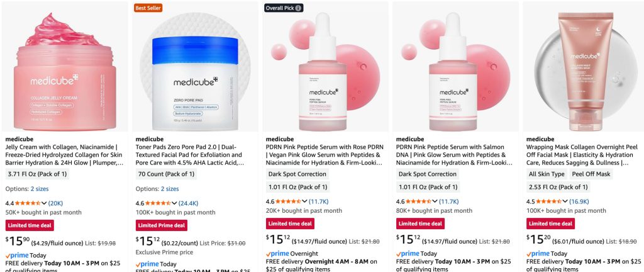Click the star rating of Wrapping Mask

[x=548, y=201]
